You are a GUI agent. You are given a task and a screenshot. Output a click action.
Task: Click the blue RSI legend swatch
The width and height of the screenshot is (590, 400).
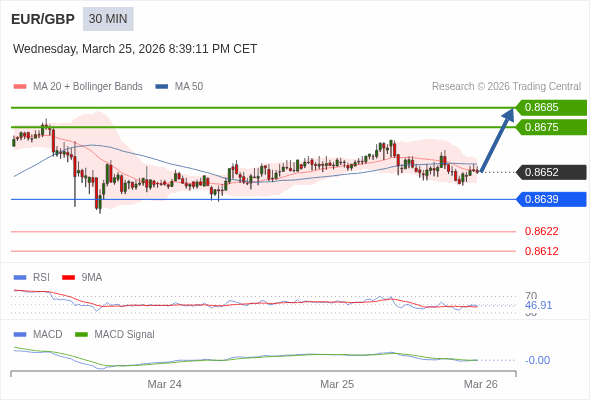tap(20, 278)
